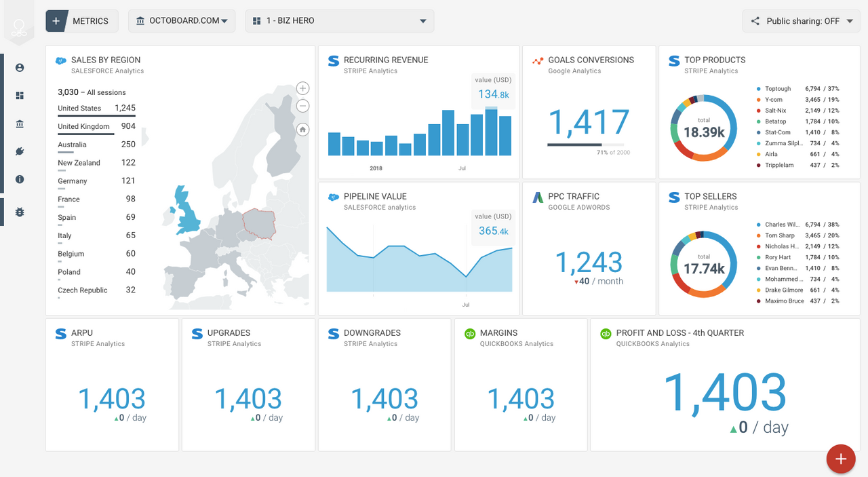Image resolution: width=868 pixels, height=477 pixels.
Task: Click the Stripe icon on ARPU widget
Action: tap(61, 334)
